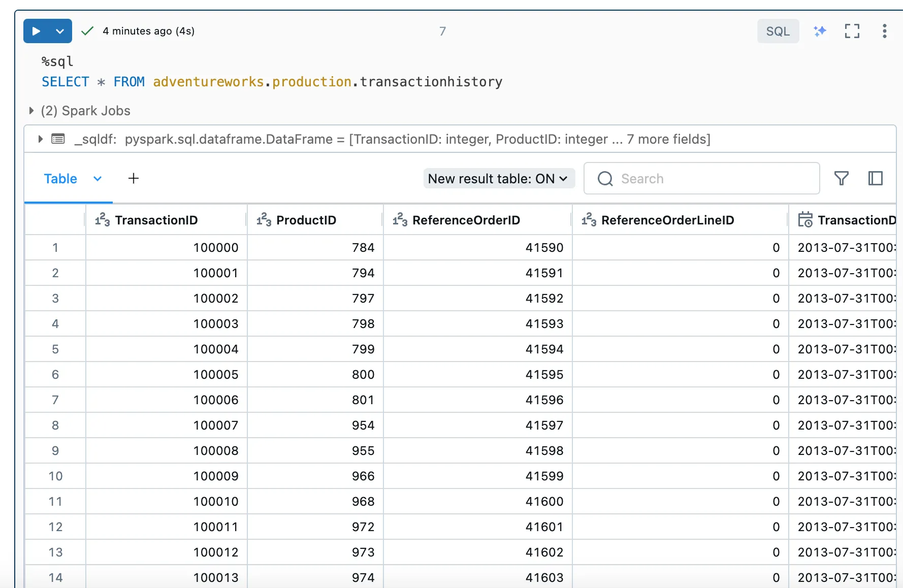Select the ReferenceOrderLineID column header
903x588 pixels.
[x=667, y=220]
